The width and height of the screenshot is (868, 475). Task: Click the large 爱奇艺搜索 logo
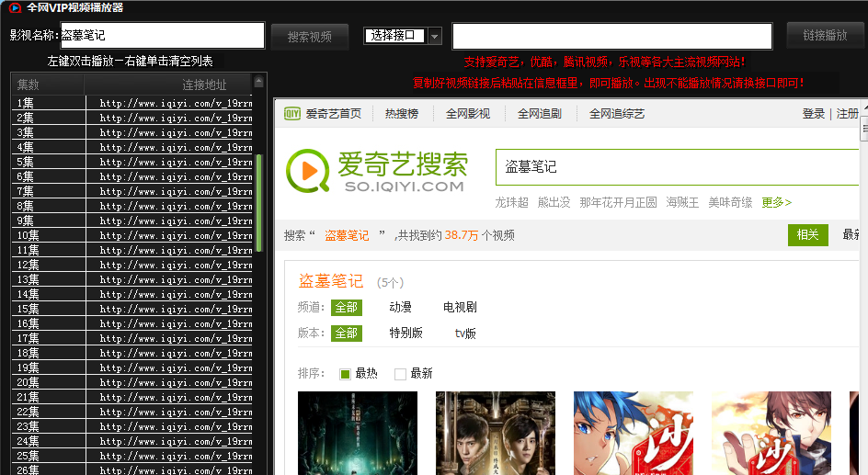[x=377, y=171]
